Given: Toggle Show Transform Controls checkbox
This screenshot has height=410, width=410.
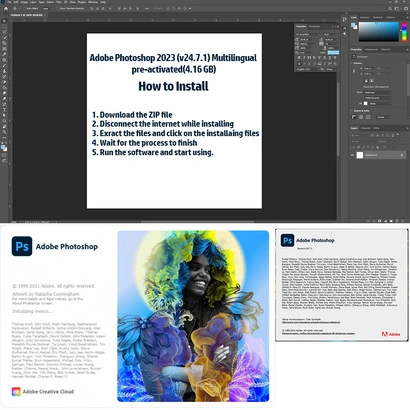Looking at the screenshot, I should click(x=58, y=8).
